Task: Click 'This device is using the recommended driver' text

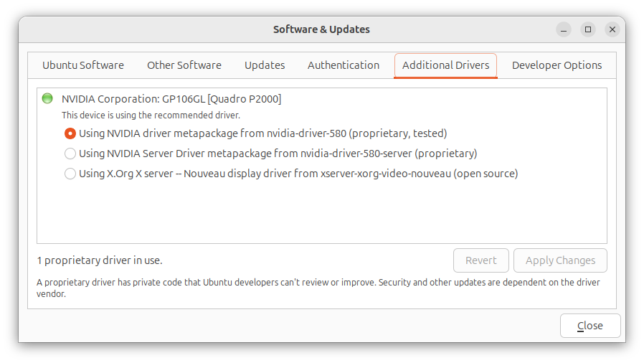Action: [x=151, y=115]
